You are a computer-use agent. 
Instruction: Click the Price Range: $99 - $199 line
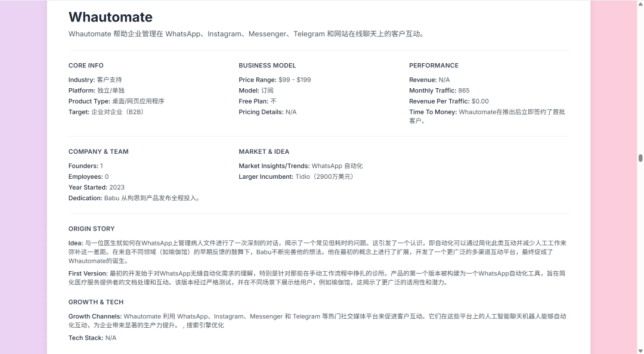275,80
